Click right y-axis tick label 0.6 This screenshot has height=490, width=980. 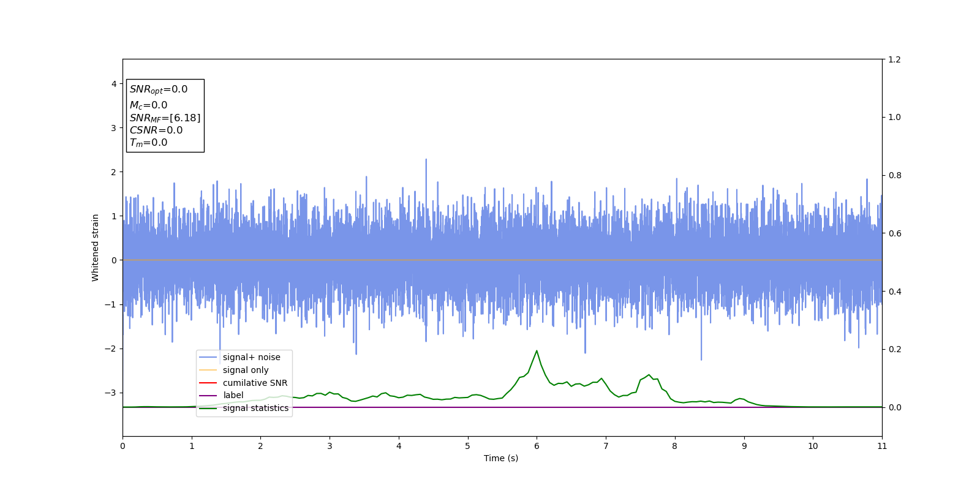click(x=894, y=233)
